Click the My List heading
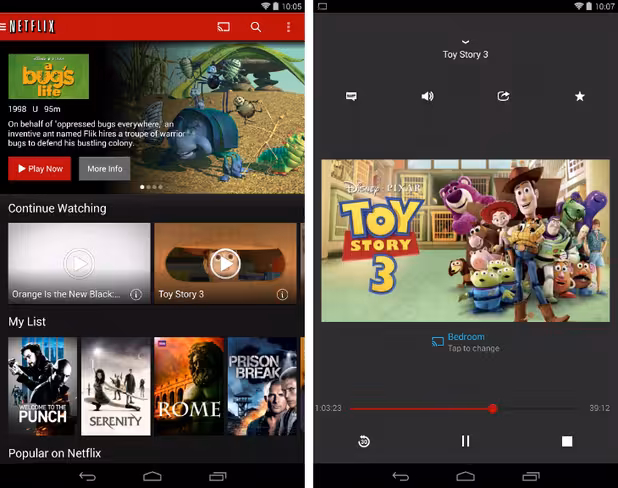The height and width of the screenshot is (488, 618). click(x=27, y=322)
